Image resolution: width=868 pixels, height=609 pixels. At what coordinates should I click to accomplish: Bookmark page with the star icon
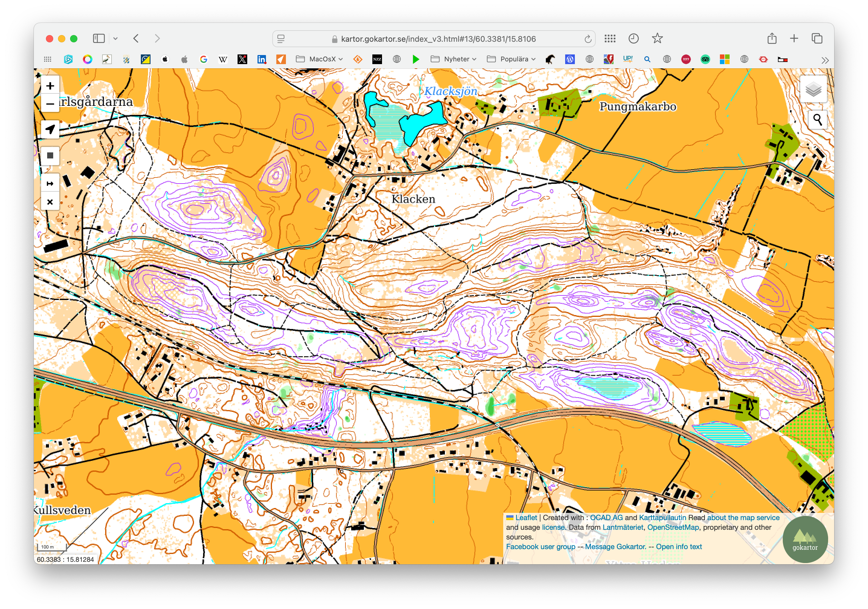pos(657,39)
